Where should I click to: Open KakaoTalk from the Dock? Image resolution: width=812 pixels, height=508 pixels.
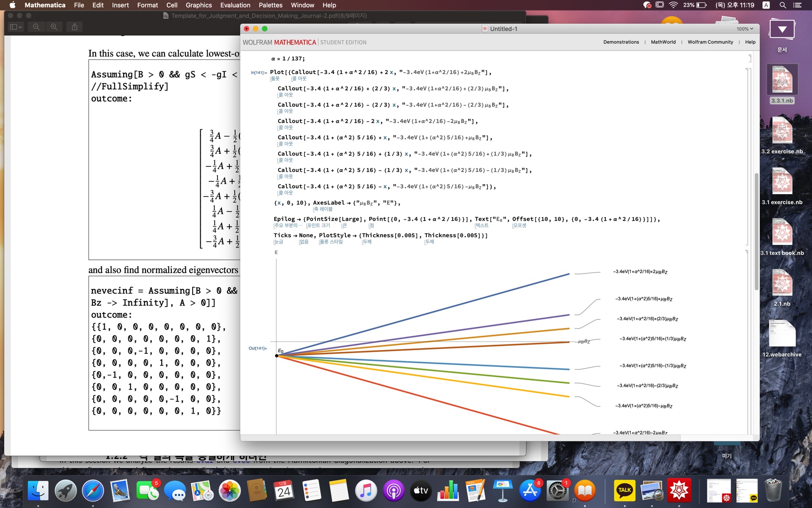pyautogui.click(x=625, y=490)
